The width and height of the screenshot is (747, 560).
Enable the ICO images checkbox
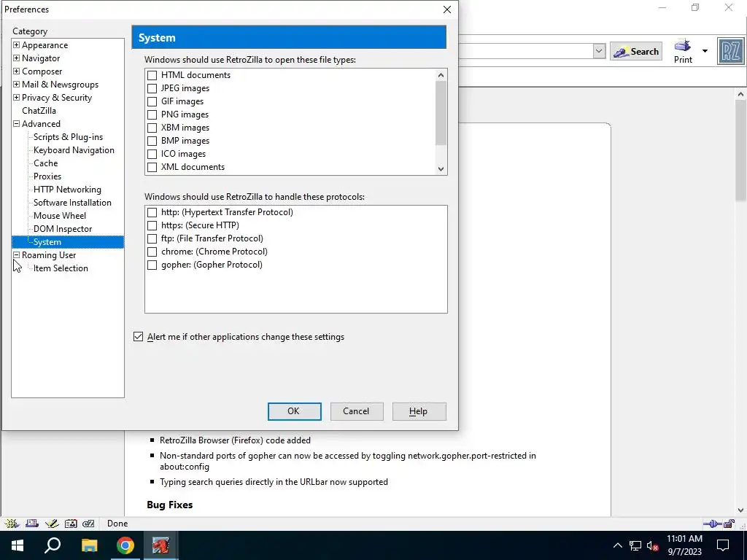click(x=152, y=155)
